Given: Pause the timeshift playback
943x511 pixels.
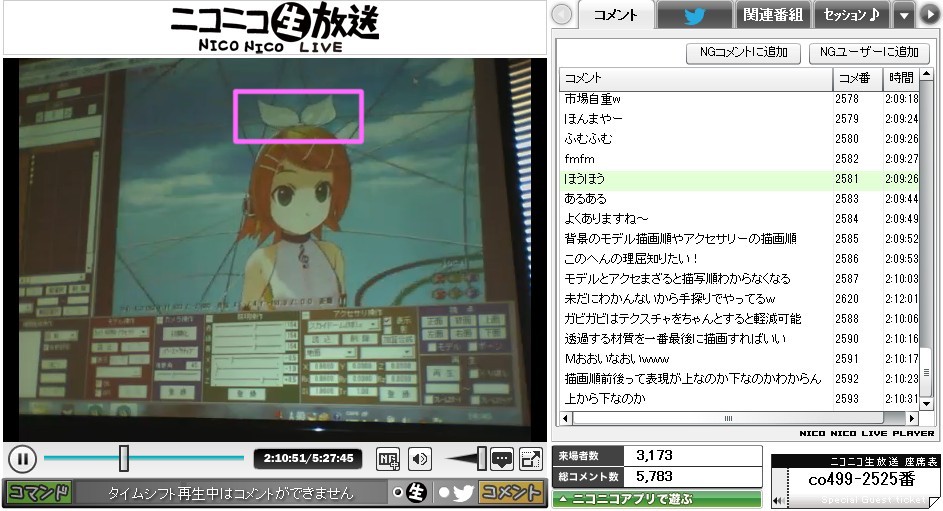Looking at the screenshot, I should [22, 460].
